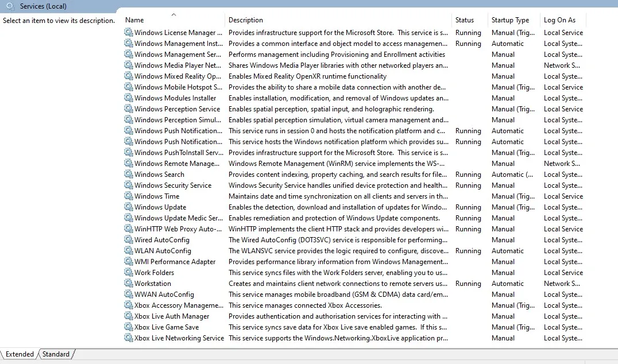618x364 pixels.
Task: Select the WLAN AutoConfig service name
Action: [163, 250]
